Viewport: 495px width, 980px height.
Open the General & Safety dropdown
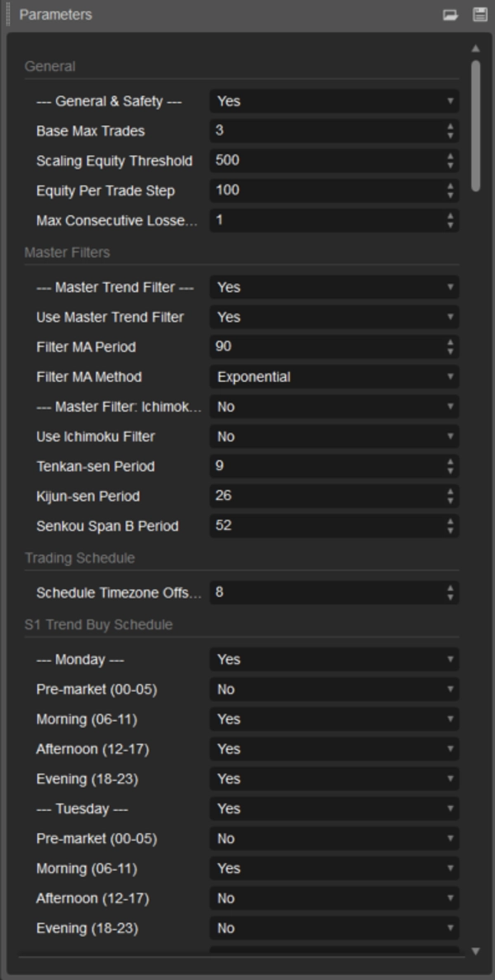(333, 99)
